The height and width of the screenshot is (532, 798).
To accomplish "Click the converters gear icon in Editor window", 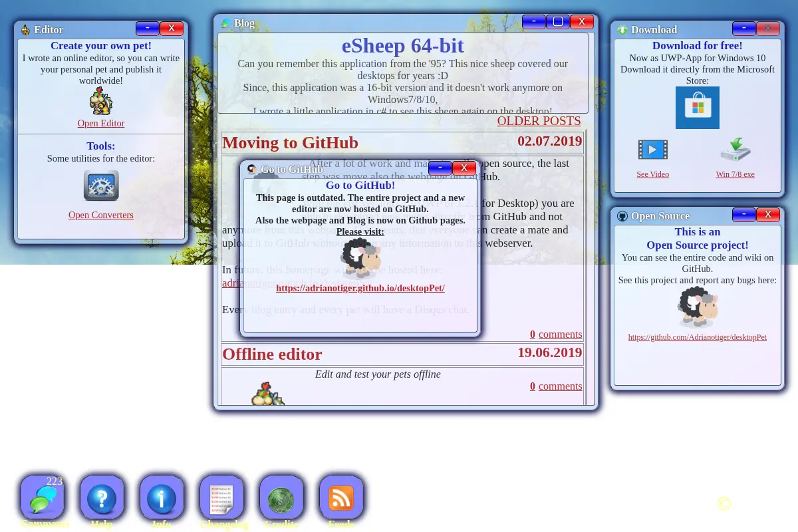I will coord(101,186).
